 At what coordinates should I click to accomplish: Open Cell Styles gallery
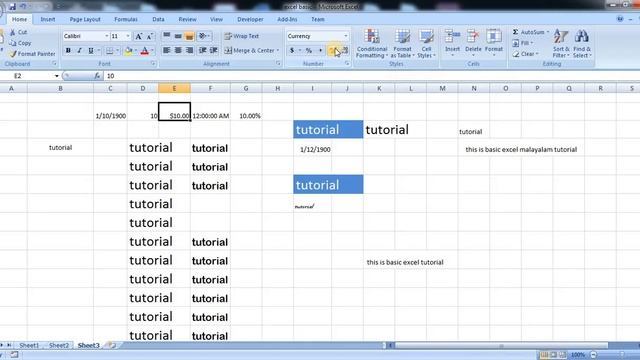click(427, 43)
